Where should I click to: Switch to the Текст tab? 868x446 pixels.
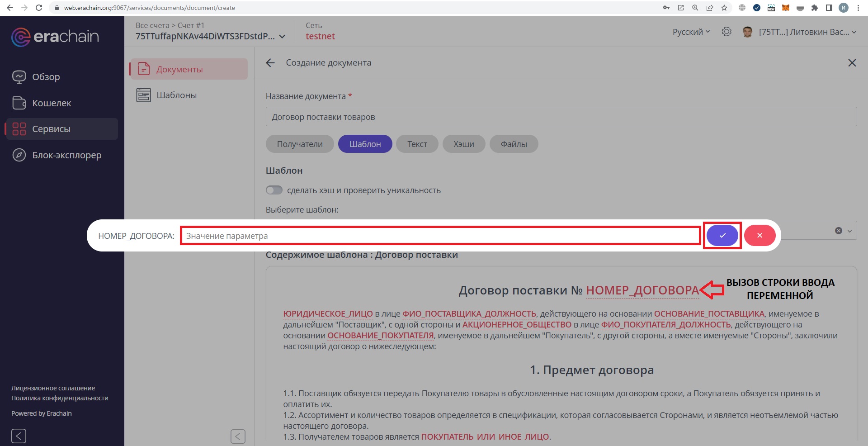point(416,144)
